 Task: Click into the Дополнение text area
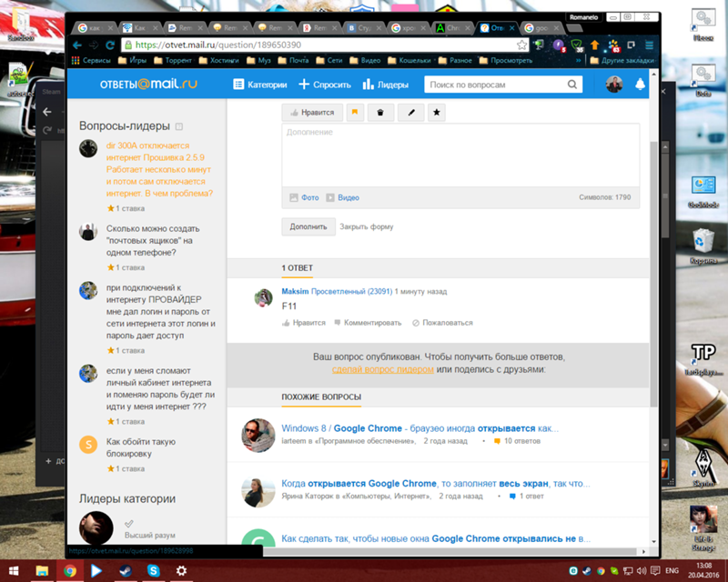pos(460,155)
